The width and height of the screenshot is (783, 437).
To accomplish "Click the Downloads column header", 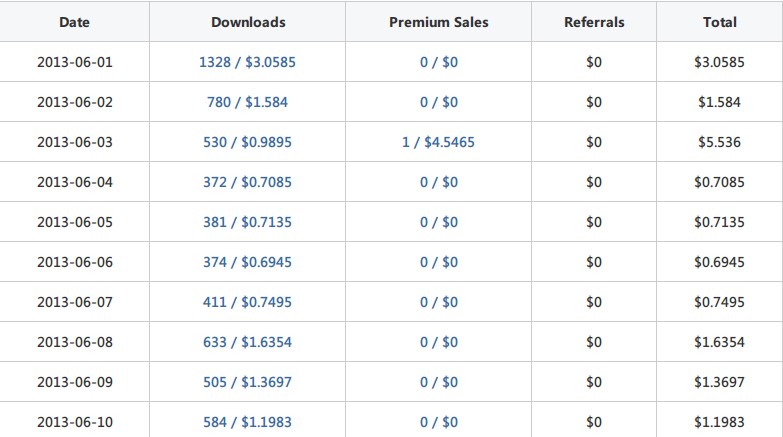I will pos(248,22).
